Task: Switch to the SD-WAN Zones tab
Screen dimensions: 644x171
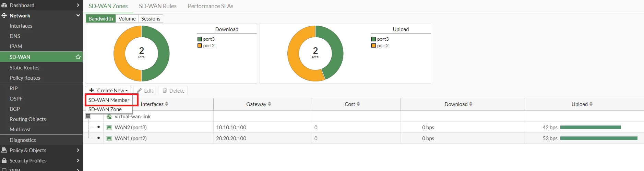Action: (x=108, y=6)
